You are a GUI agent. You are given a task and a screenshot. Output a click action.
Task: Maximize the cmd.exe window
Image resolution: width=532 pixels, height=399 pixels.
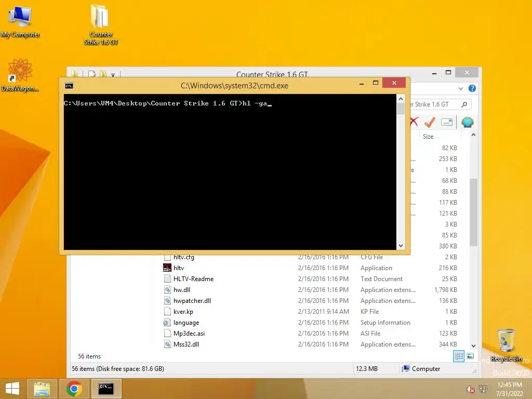[x=376, y=83]
